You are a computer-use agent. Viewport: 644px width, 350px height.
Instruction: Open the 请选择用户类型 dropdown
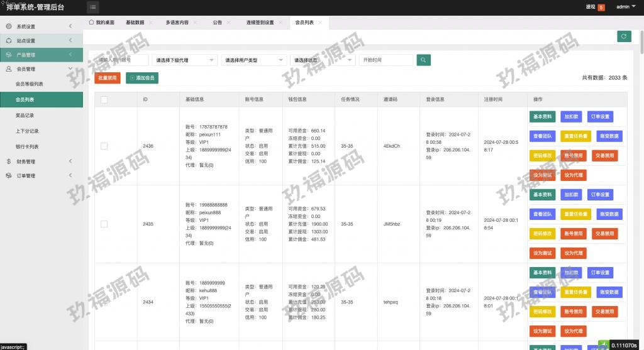coord(253,60)
